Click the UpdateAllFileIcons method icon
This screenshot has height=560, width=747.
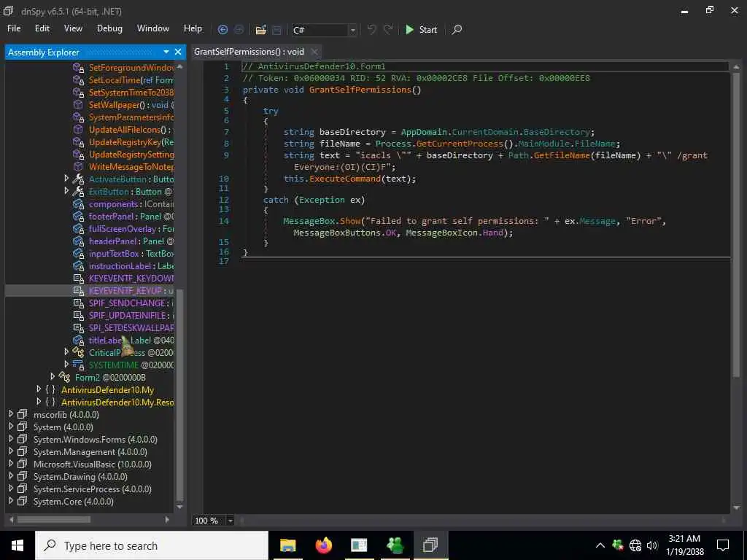click(78, 129)
